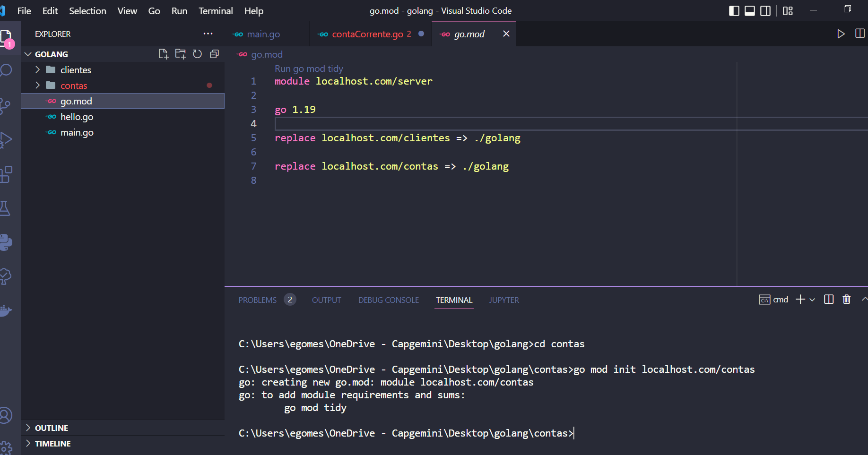Open Explorer views and more actions ellipsis
Image resolution: width=868 pixels, height=455 pixels.
click(x=208, y=34)
